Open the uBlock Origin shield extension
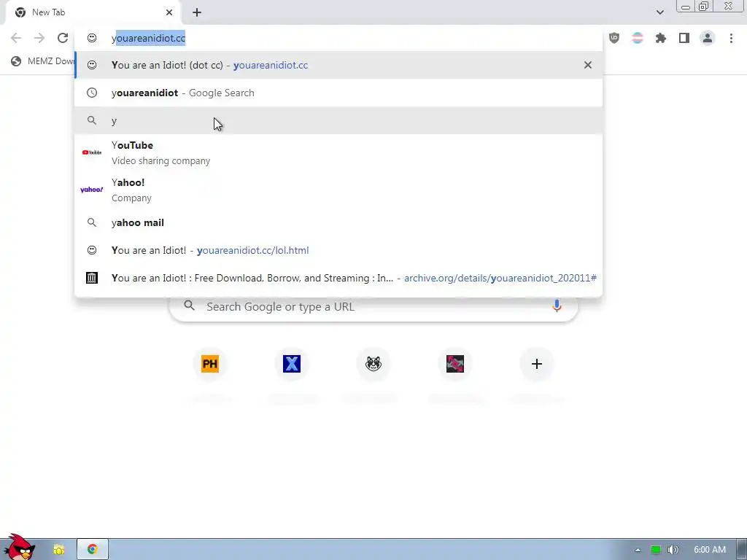This screenshot has width=747, height=560. 614,38
